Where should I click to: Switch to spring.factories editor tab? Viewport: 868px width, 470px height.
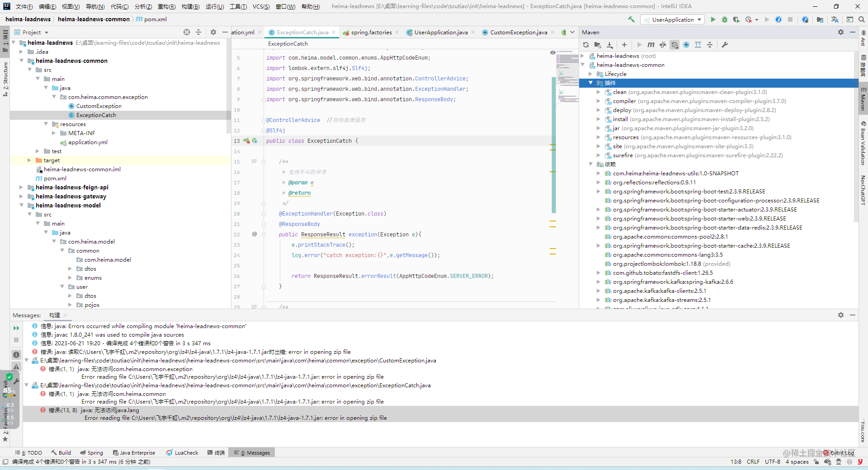click(x=371, y=32)
